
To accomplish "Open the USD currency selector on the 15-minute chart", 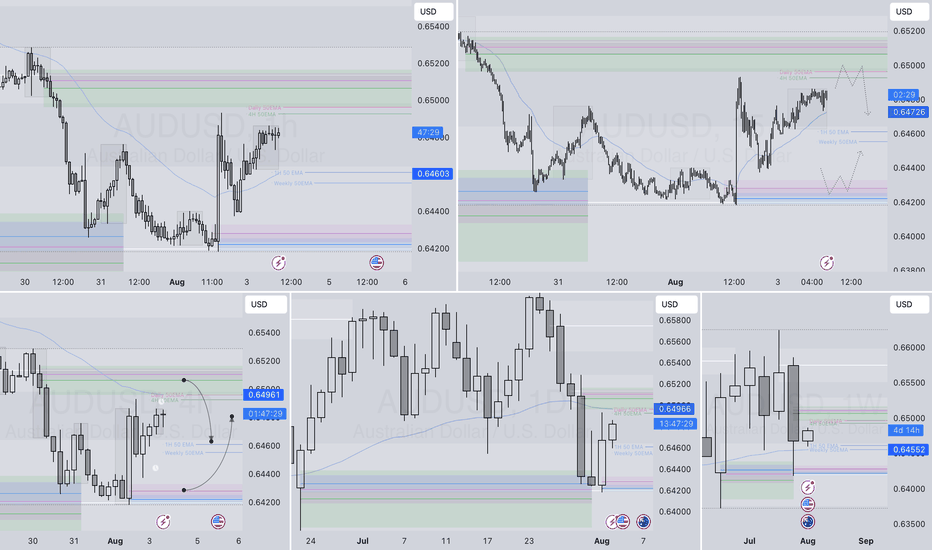I will 909,11.
